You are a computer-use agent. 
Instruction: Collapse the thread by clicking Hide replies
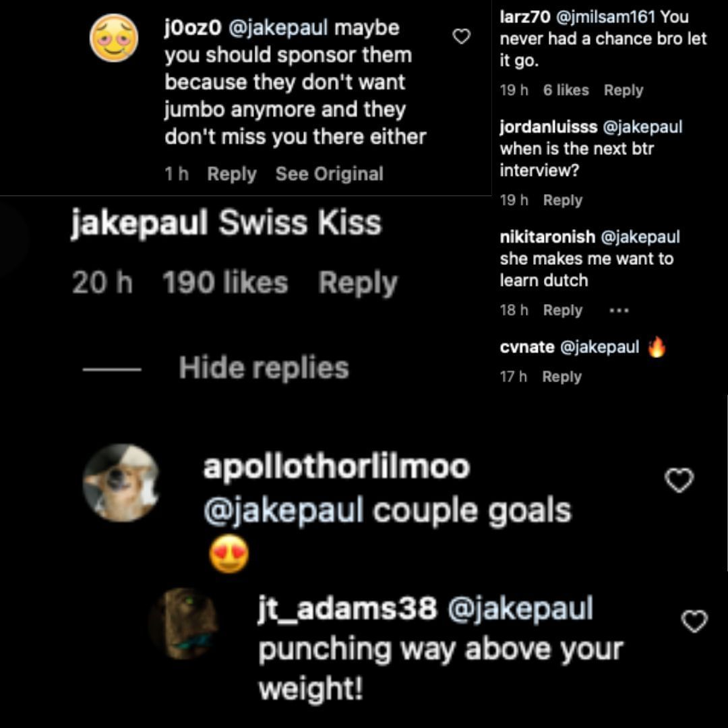coord(261,367)
